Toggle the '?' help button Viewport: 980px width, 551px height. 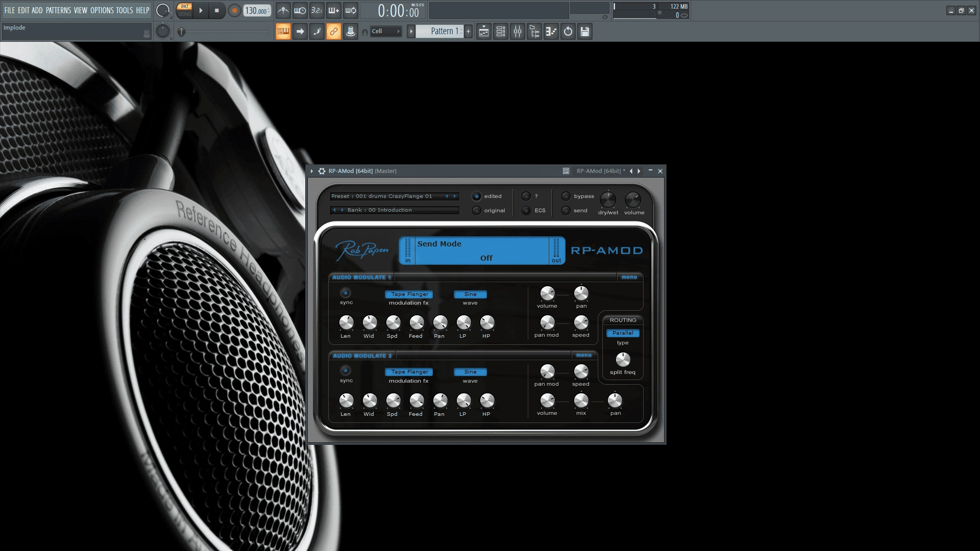point(526,196)
